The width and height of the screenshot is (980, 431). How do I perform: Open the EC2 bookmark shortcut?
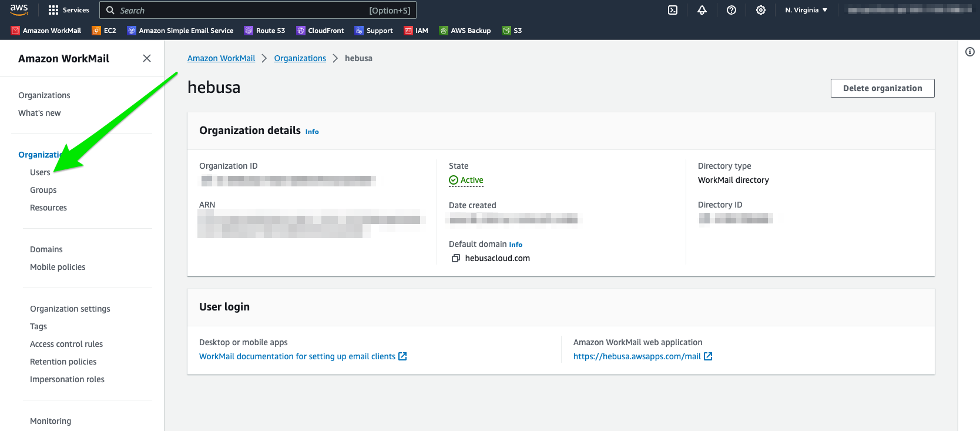click(105, 31)
